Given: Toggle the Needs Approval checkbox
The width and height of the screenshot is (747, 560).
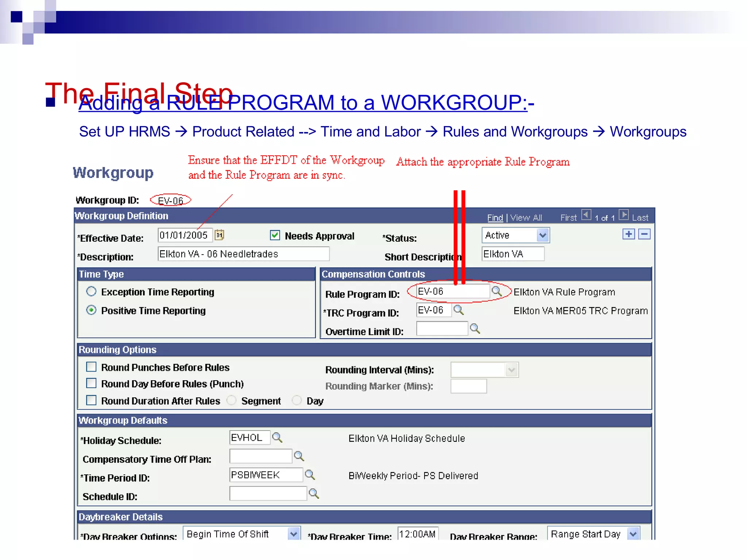Looking at the screenshot, I should [275, 236].
